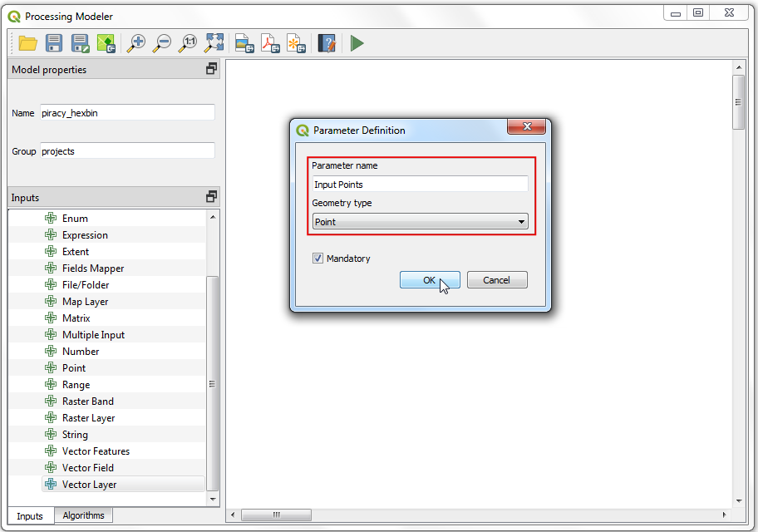Click the zoom in magnifier icon
Screen dimensions: 758x532
135,43
